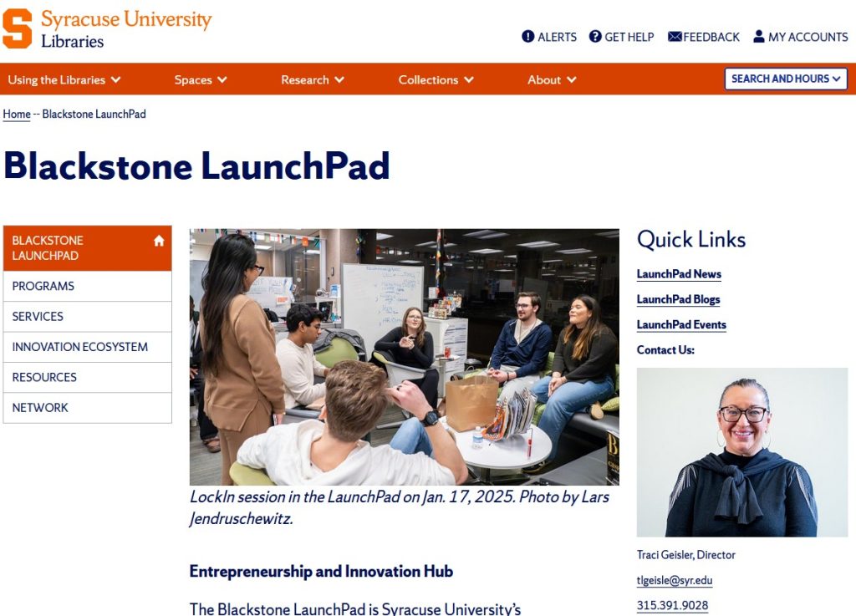Image resolution: width=856 pixels, height=616 pixels.
Task: Open the Collections dropdown
Action: pyautogui.click(x=436, y=80)
